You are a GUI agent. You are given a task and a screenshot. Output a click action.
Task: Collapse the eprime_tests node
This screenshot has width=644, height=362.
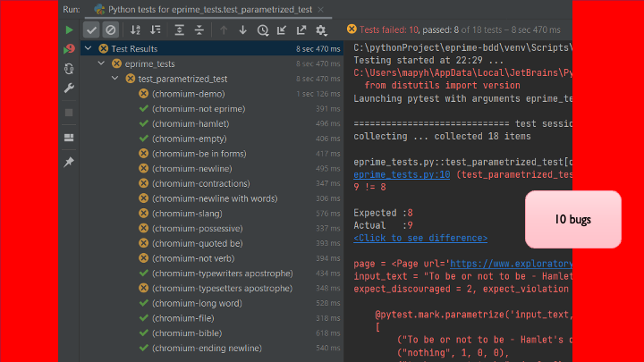pos(101,63)
